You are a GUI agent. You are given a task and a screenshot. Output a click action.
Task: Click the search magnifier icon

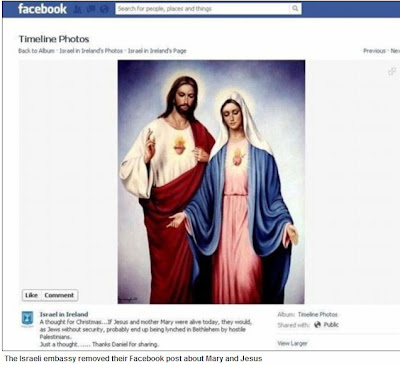tap(295, 9)
